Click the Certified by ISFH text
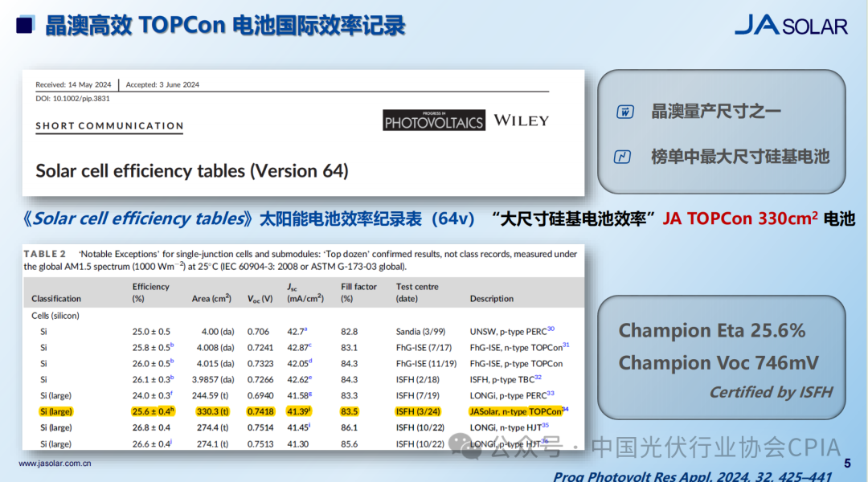 (x=770, y=392)
